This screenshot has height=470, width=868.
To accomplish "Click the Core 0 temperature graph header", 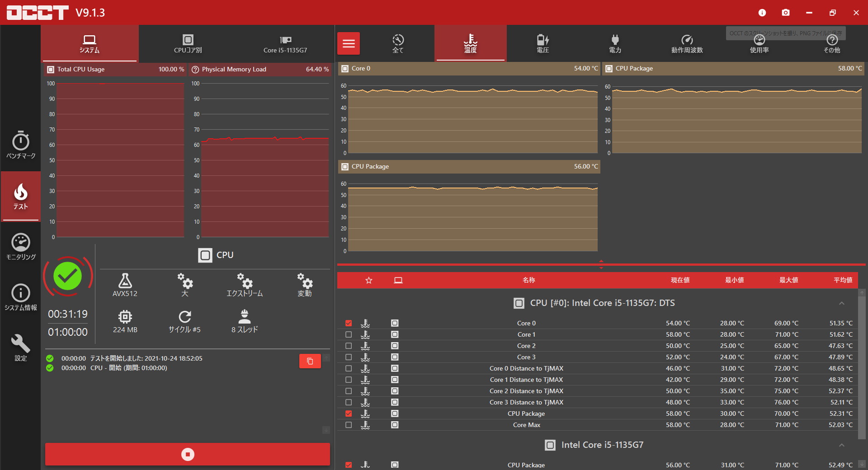I will [x=469, y=68].
